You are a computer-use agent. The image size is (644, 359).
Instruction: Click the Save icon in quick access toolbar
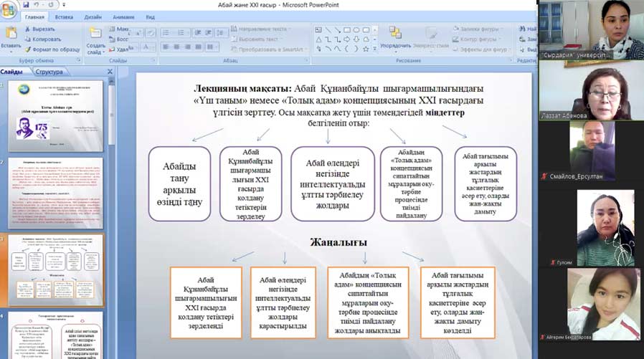(27, 4)
